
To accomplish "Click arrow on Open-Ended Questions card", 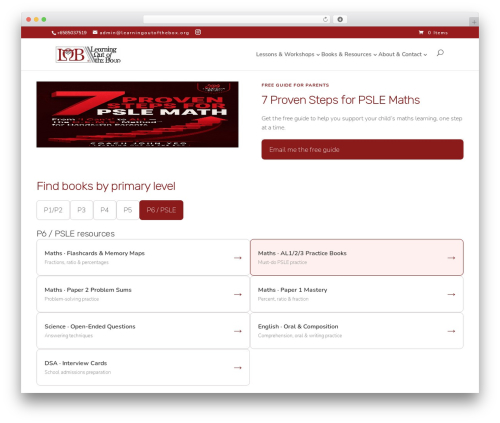I will (238, 331).
